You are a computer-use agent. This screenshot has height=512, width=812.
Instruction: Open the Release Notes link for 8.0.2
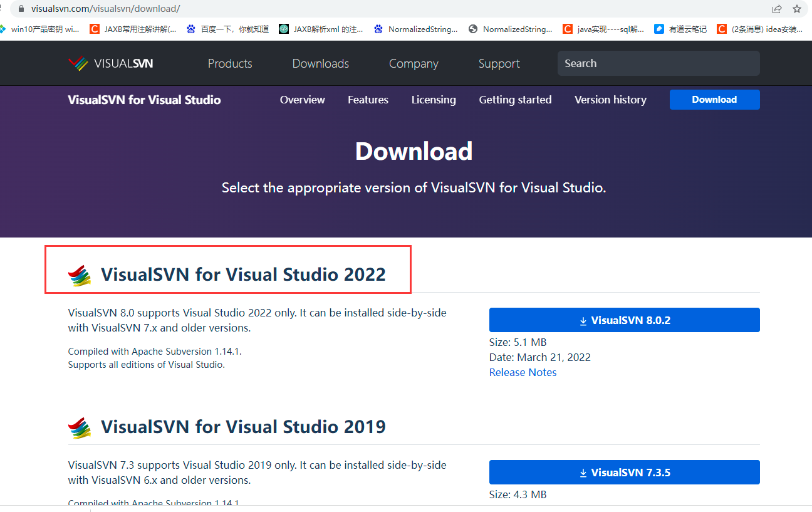(x=523, y=372)
